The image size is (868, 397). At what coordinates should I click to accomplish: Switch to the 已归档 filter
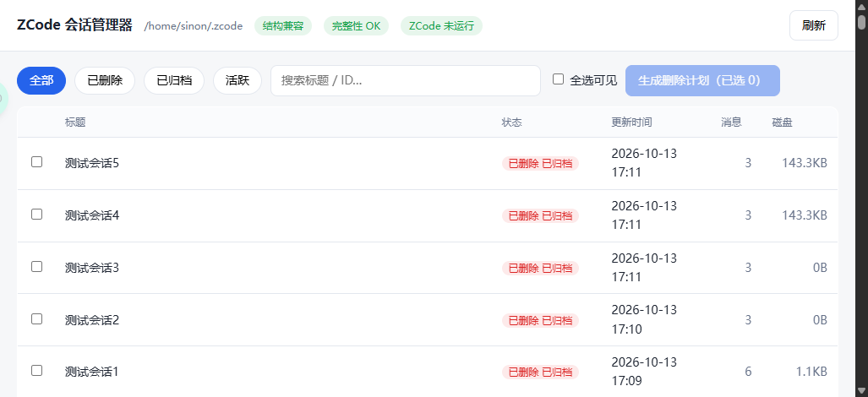pyautogui.click(x=174, y=81)
